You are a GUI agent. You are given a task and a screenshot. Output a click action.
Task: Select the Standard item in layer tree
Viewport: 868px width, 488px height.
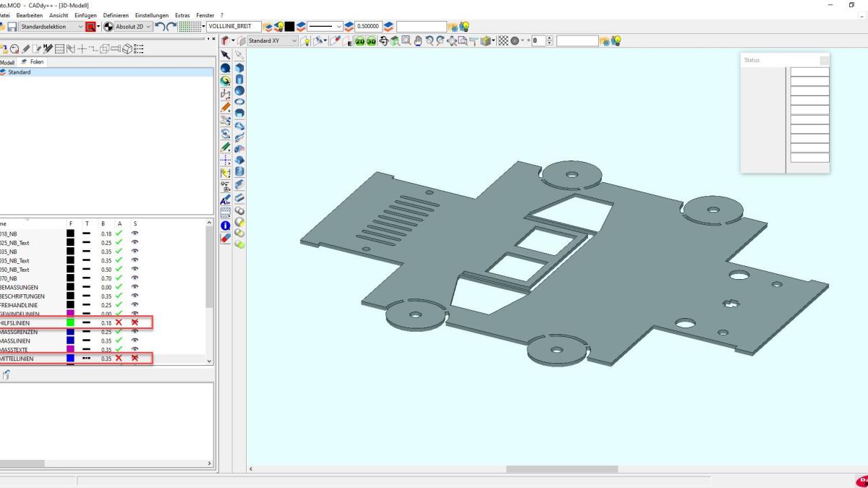pos(20,72)
